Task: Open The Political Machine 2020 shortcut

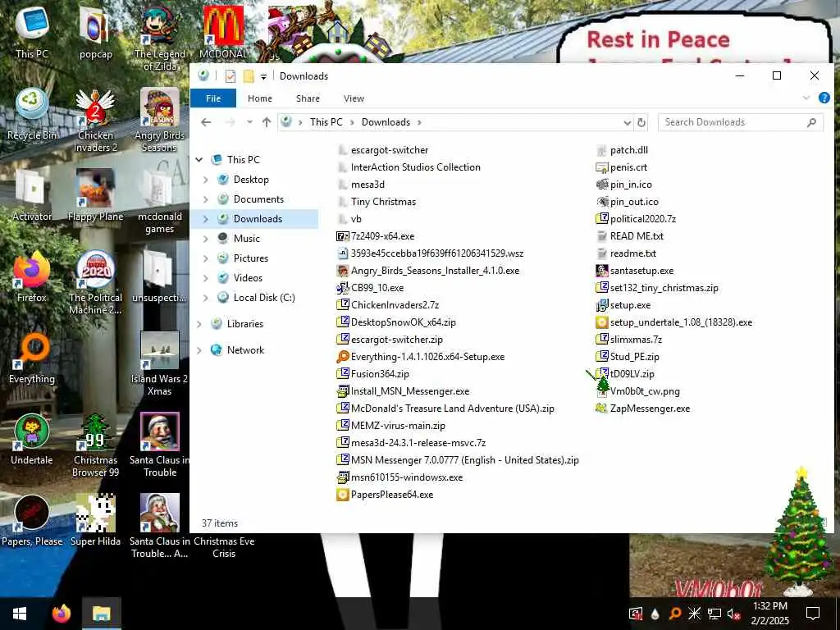Action: click(95, 283)
